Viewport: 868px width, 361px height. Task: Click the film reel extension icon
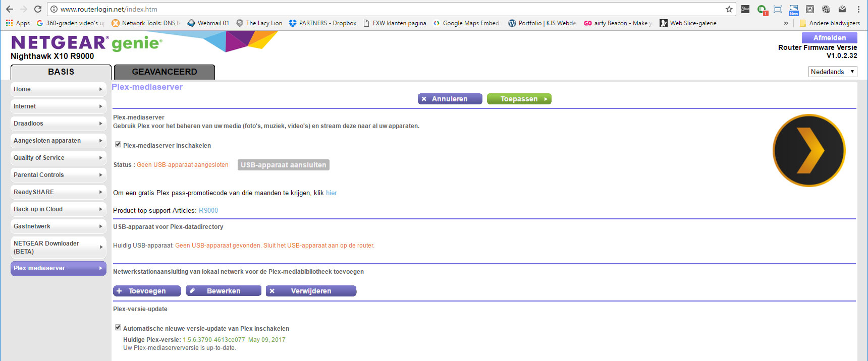(826, 9)
